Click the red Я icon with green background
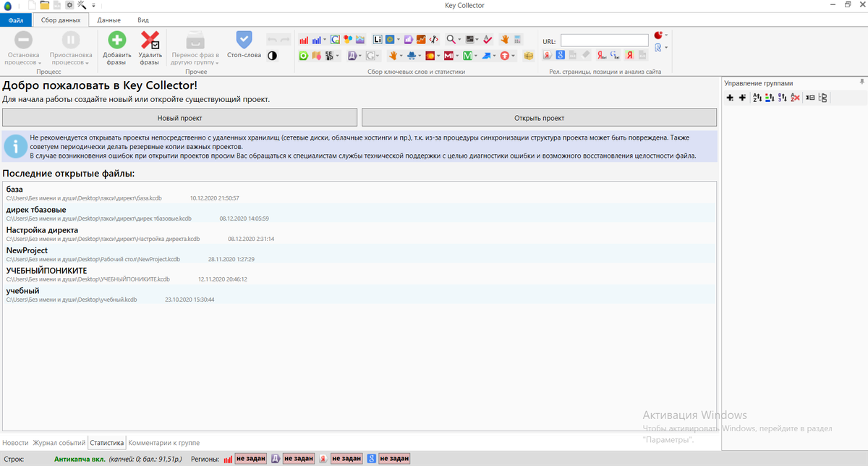 pyautogui.click(x=629, y=55)
